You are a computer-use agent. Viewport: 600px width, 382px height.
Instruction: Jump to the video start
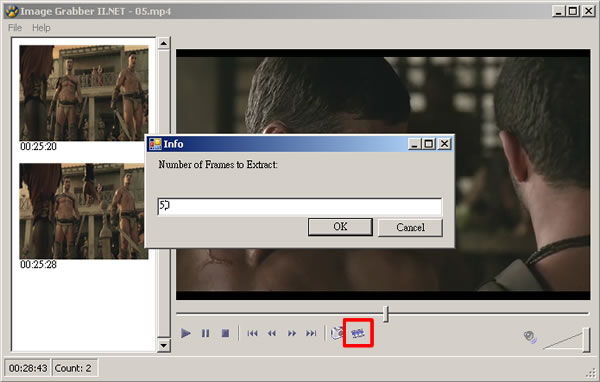pos(252,333)
